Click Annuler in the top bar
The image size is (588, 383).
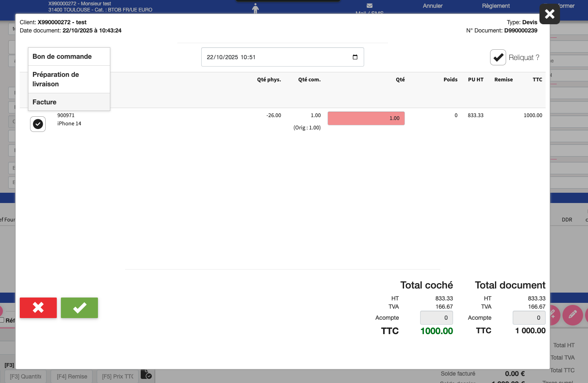click(432, 6)
